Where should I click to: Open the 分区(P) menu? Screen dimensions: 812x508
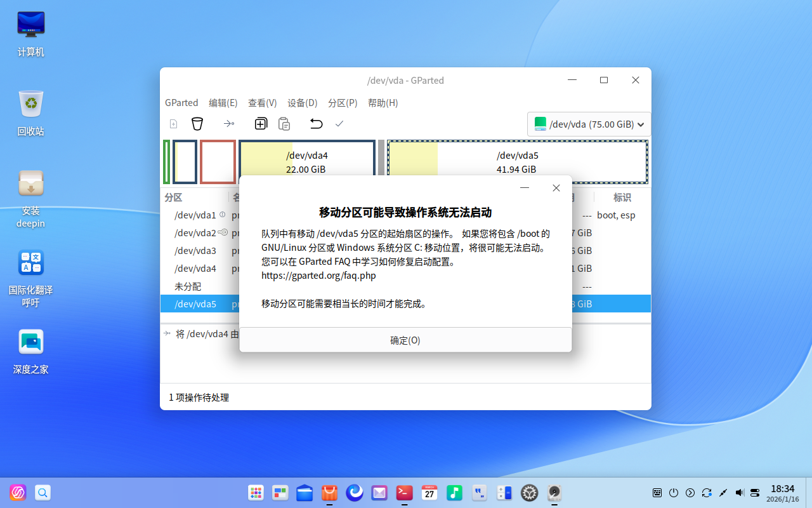343,102
